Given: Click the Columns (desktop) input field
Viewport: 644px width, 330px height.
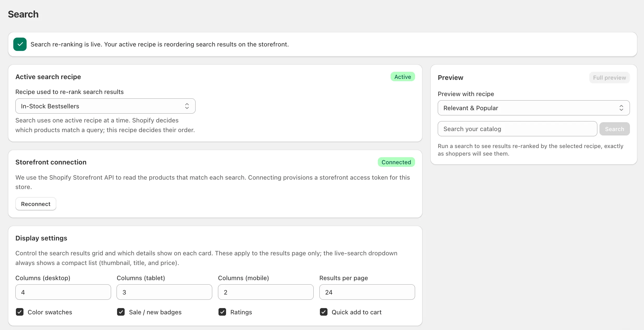Looking at the screenshot, I should (x=63, y=292).
